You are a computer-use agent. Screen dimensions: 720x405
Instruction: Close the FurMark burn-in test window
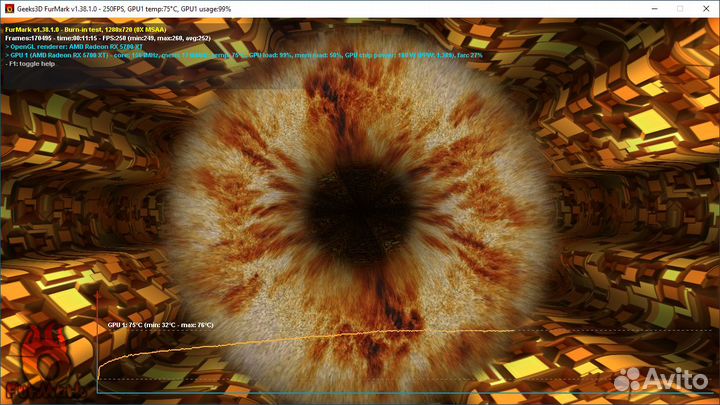(x=701, y=7)
